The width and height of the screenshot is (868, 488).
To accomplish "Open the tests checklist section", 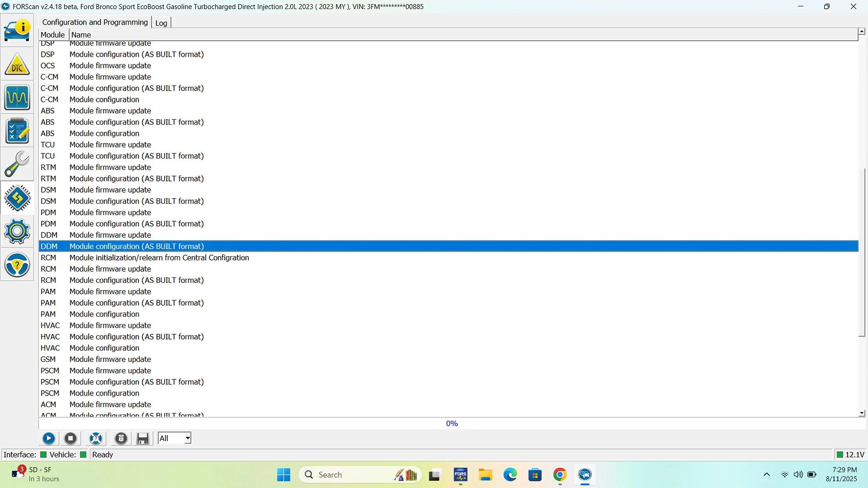I will [17, 131].
